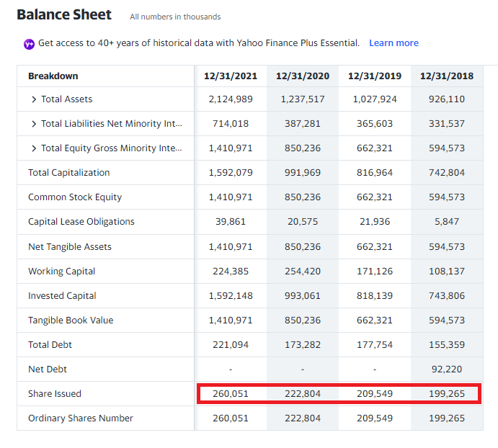Expand Total Equity Gross Minority Interest row
The width and height of the screenshot is (498, 448).
(34, 148)
